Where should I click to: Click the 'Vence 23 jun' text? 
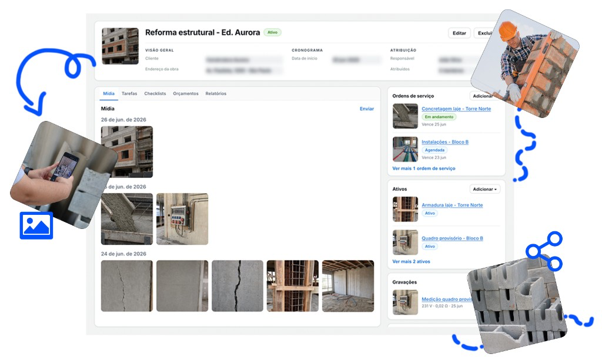[x=434, y=158]
